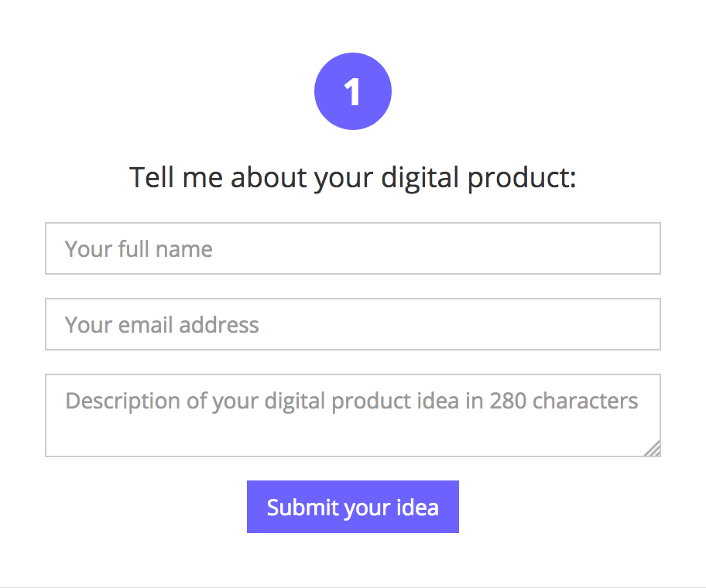Screen dimensions: 706x588
Task: Focus the "Your full name" field
Action: point(352,248)
